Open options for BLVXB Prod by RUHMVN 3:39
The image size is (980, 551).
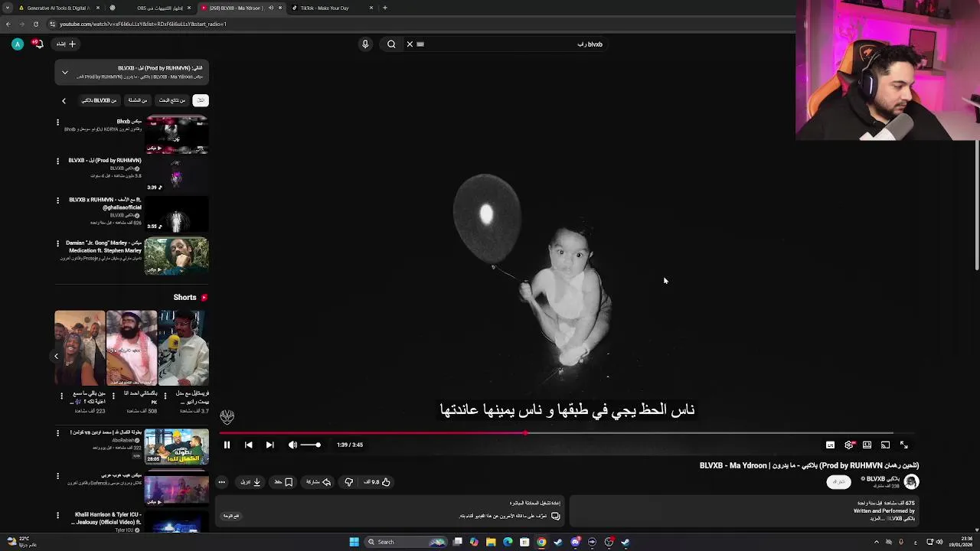(x=57, y=161)
